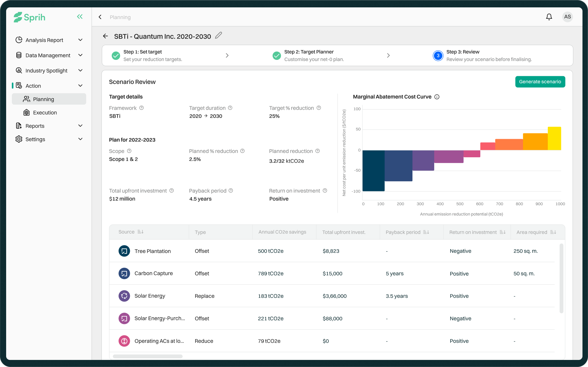Click the Sprih logo
The image size is (588, 367).
pyautogui.click(x=29, y=17)
